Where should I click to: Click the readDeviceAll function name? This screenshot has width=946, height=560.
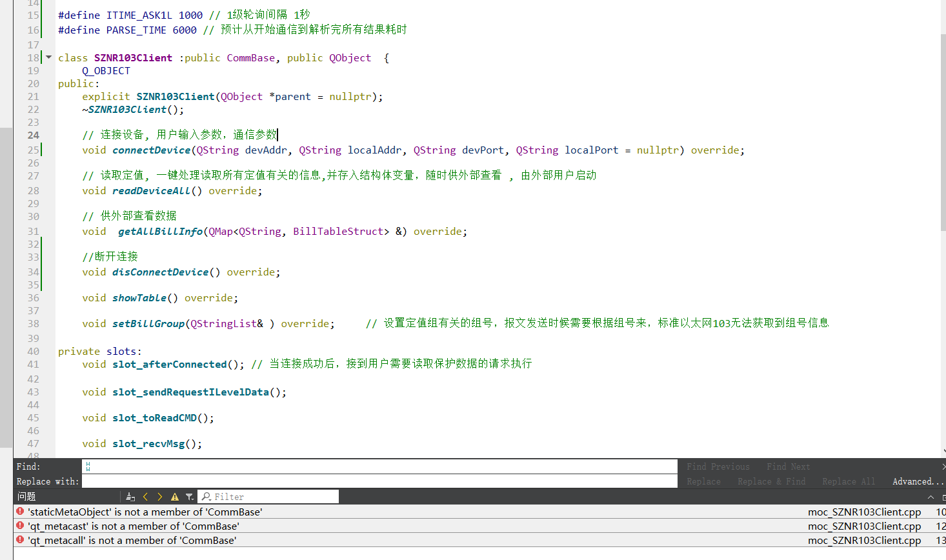152,190
